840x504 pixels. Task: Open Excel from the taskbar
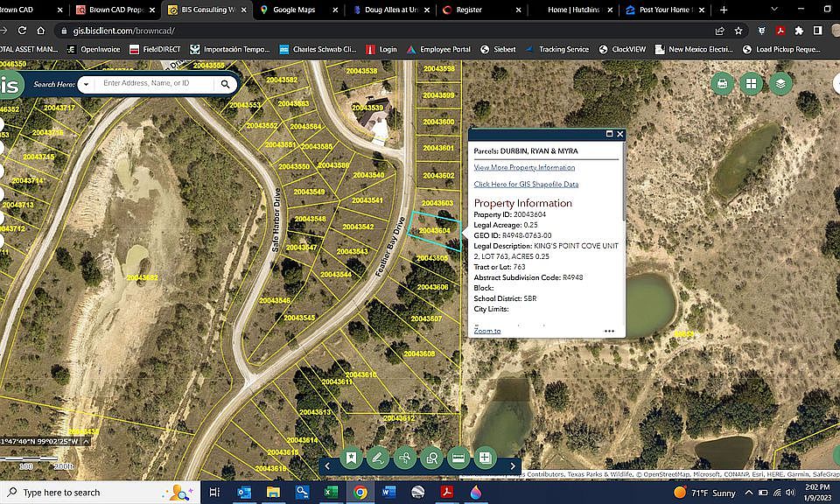(331, 493)
